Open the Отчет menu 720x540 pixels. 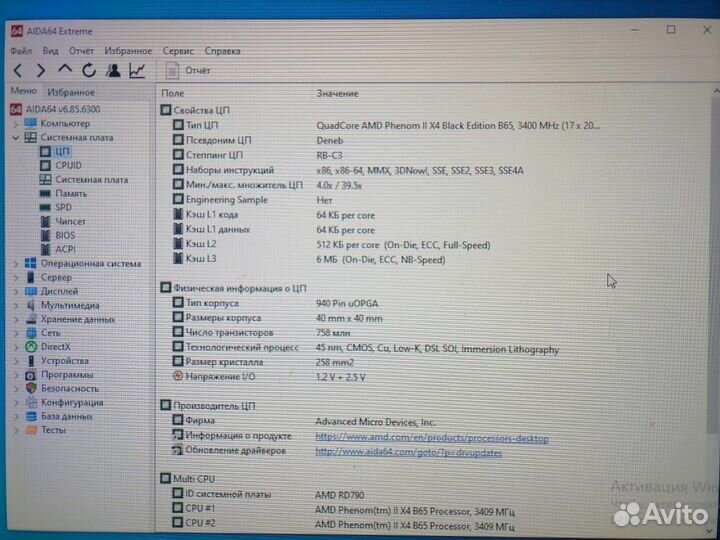(81, 51)
